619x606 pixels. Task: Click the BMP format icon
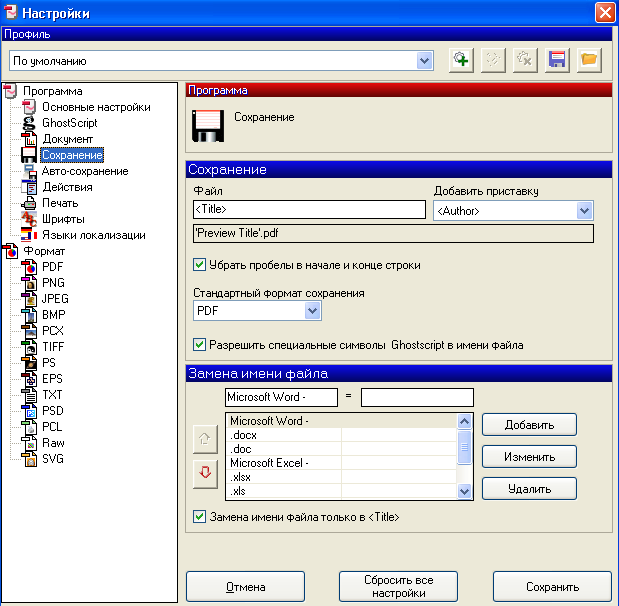pos(29,315)
